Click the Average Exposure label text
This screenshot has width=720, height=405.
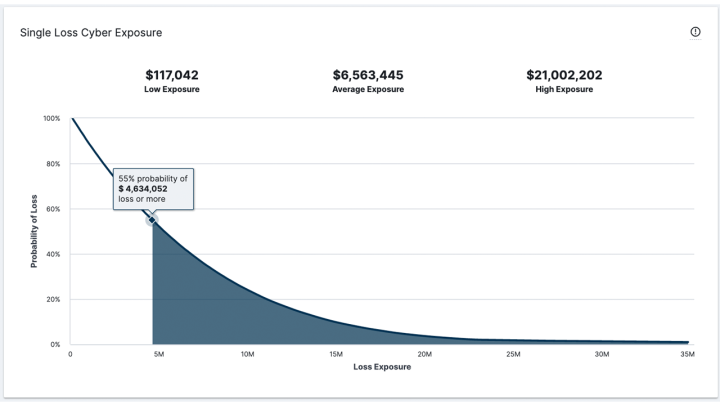(368, 89)
